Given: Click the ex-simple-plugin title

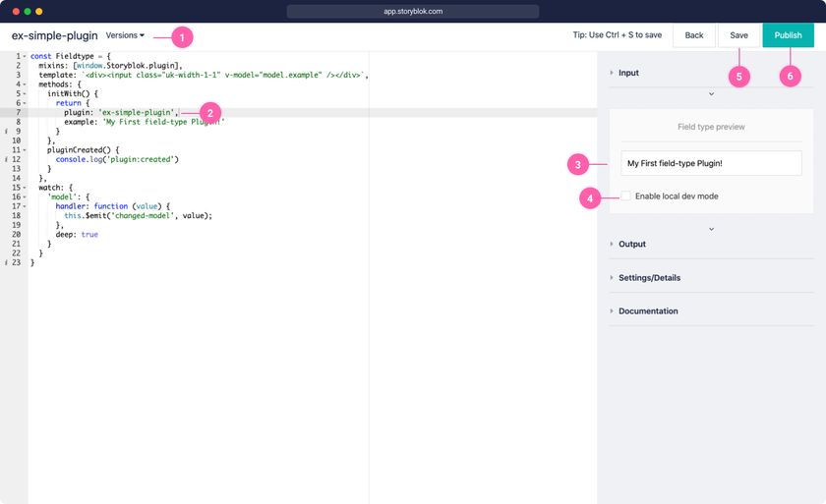Looking at the screenshot, I should (x=55, y=35).
